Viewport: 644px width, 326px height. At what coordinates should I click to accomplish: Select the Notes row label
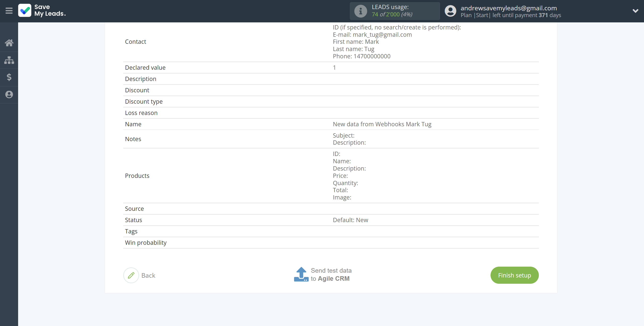pyautogui.click(x=133, y=139)
